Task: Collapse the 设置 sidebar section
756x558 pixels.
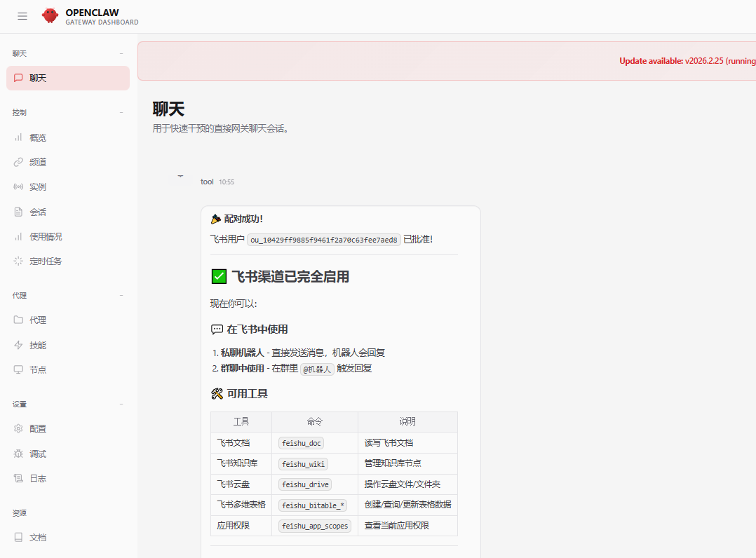Action: [121, 404]
